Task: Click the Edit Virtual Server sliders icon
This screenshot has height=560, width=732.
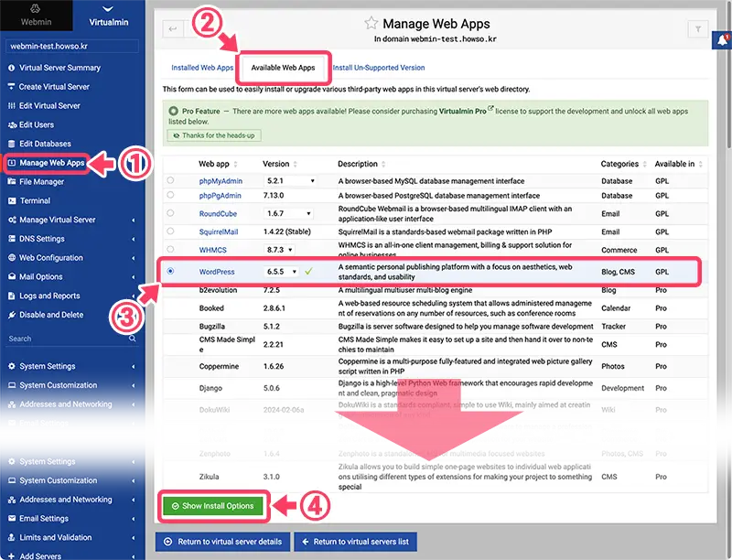Action: click(x=12, y=105)
